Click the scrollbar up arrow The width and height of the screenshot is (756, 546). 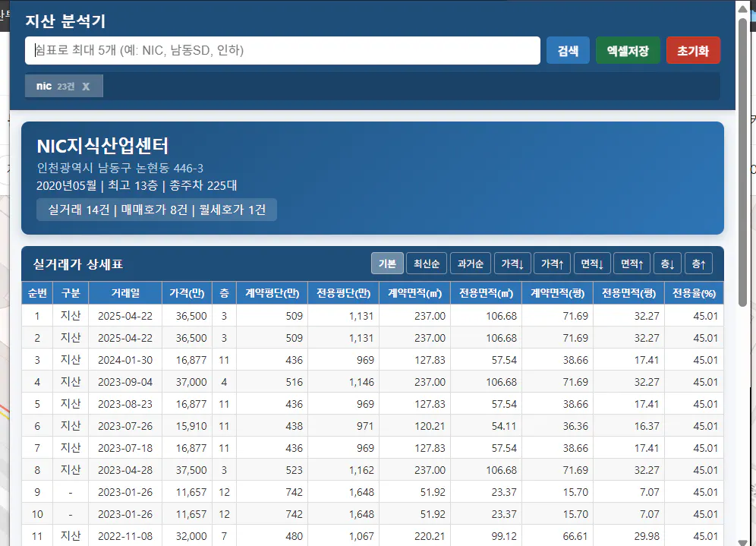tap(743, 8)
